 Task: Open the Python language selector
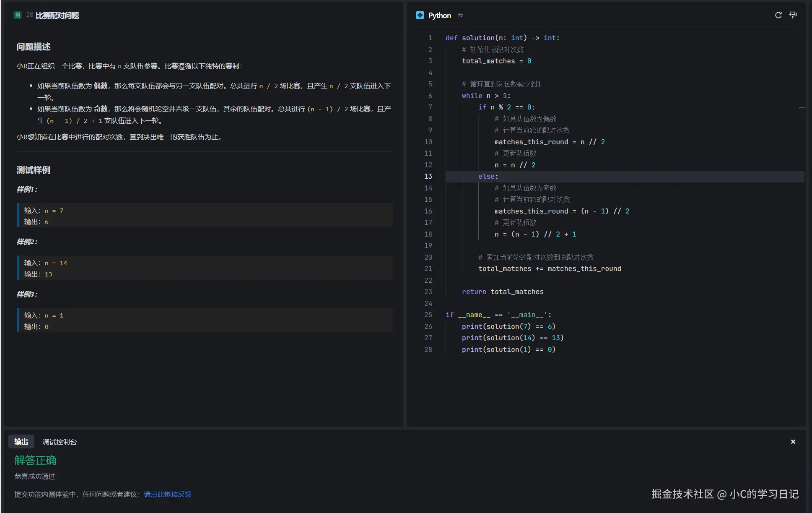coord(439,15)
